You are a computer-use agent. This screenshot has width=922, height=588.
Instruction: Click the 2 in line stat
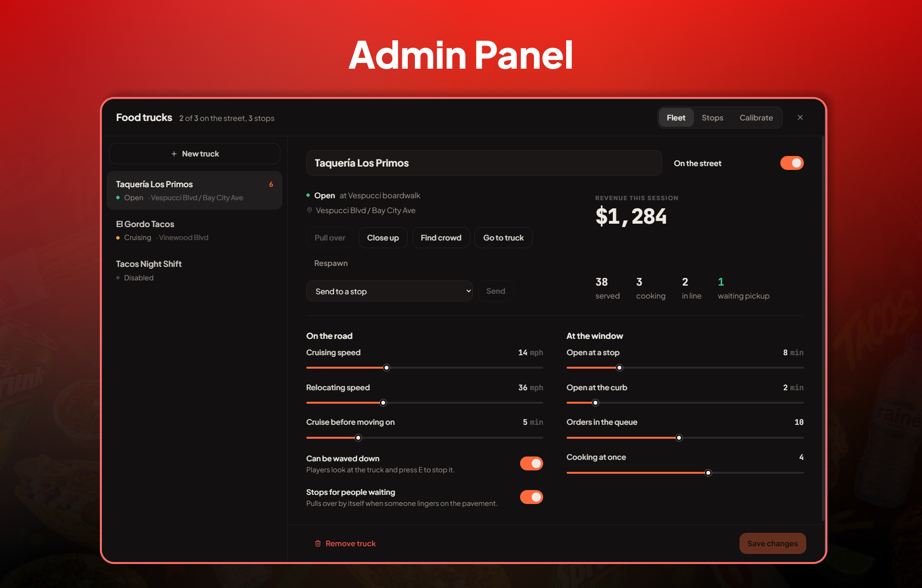(691, 288)
